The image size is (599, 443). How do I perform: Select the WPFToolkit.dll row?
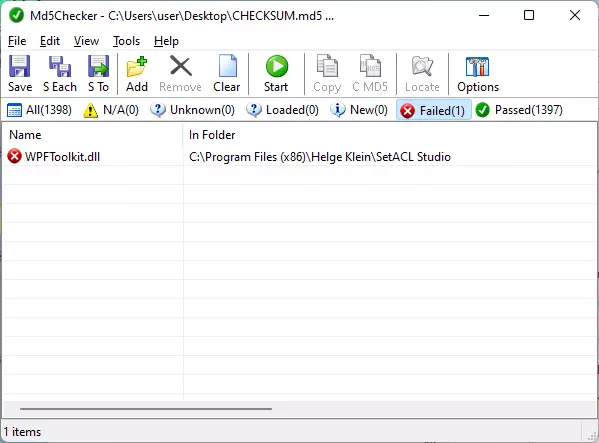[299, 157]
